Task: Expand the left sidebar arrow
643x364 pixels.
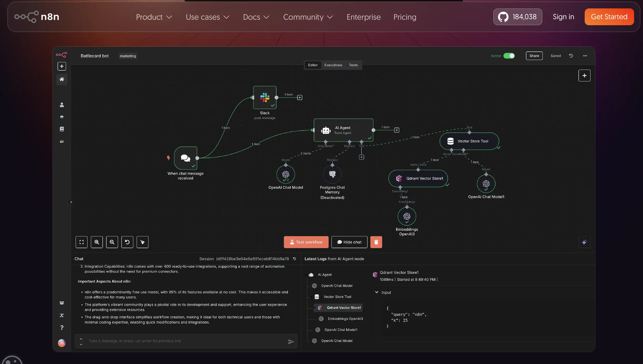Action: click(71, 202)
